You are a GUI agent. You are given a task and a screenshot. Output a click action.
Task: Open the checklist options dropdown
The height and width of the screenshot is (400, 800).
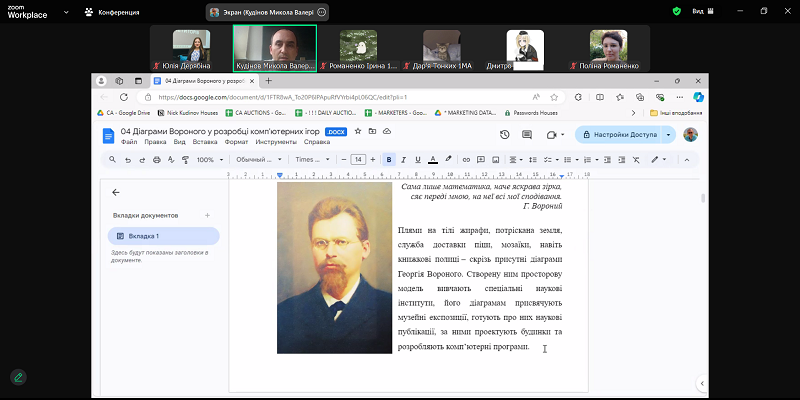click(551, 160)
